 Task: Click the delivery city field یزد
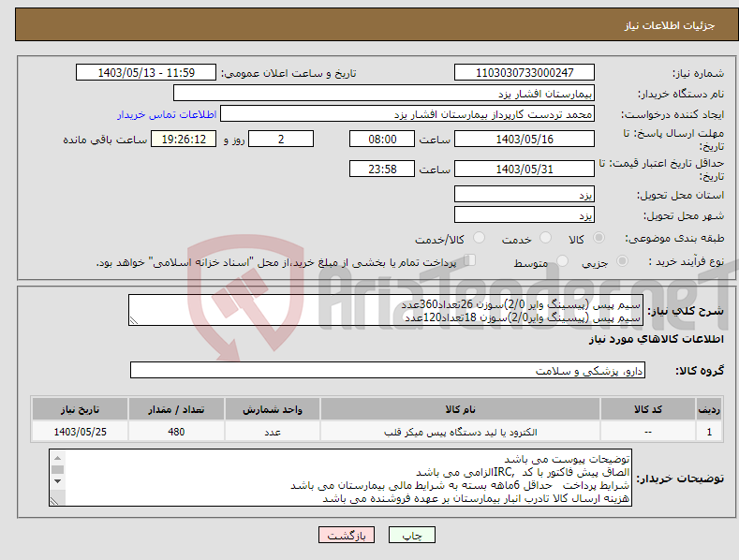525,215
